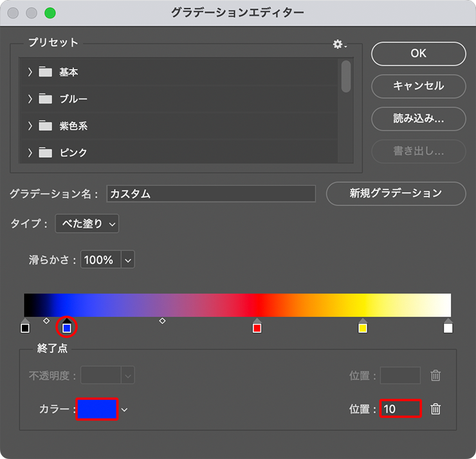This screenshot has height=459, width=476.
Task: Open the ピンク preset folder
Action: coord(30,153)
